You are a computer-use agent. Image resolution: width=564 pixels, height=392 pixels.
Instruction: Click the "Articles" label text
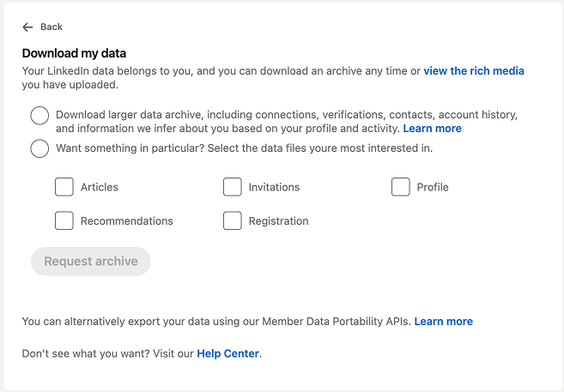[100, 187]
